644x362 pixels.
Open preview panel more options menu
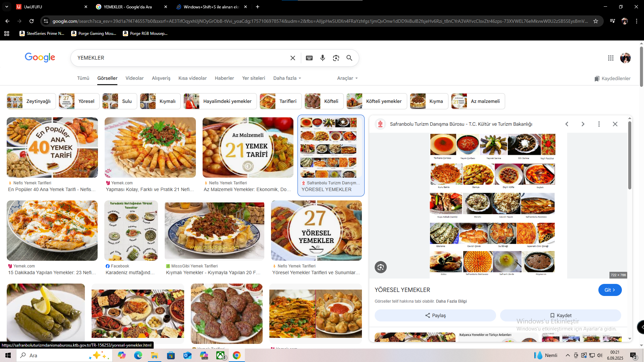tap(599, 124)
